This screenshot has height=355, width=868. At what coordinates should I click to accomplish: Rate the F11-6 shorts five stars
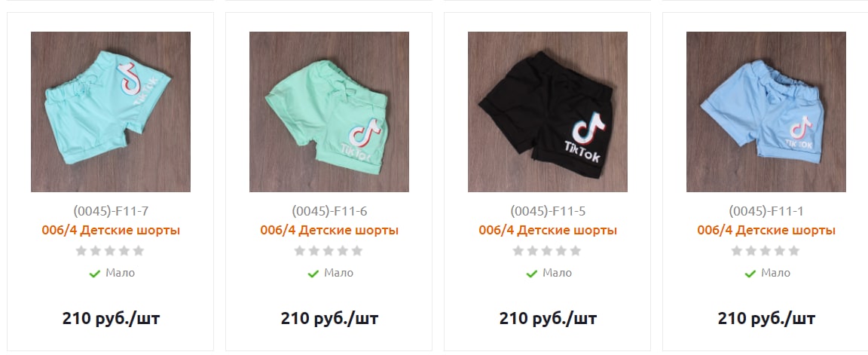[x=357, y=251]
